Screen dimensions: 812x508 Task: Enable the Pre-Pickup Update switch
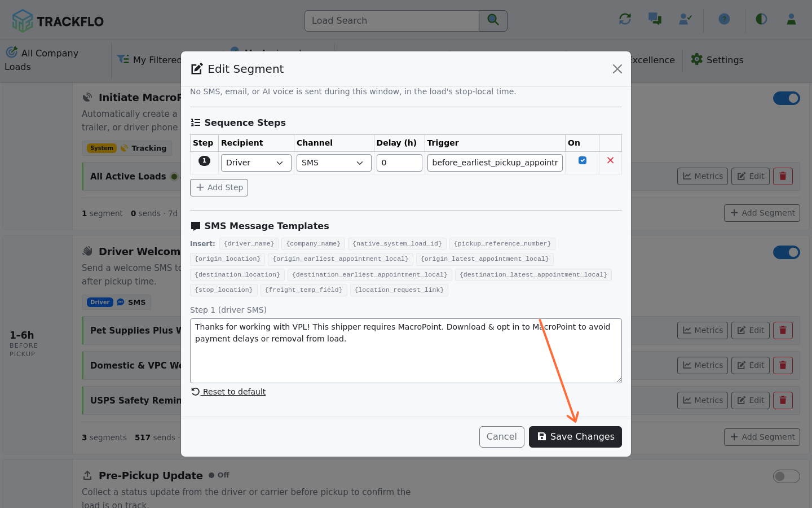click(x=787, y=476)
